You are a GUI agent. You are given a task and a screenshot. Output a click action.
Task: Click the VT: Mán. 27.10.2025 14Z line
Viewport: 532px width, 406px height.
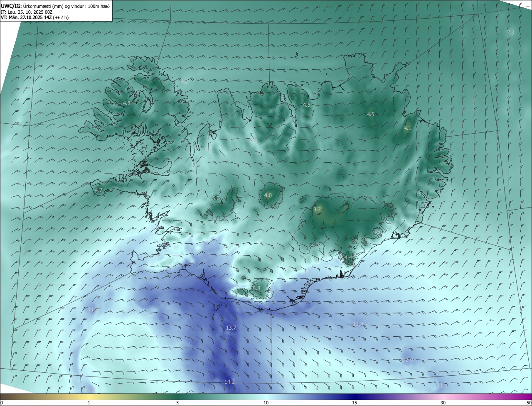point(35,17)
